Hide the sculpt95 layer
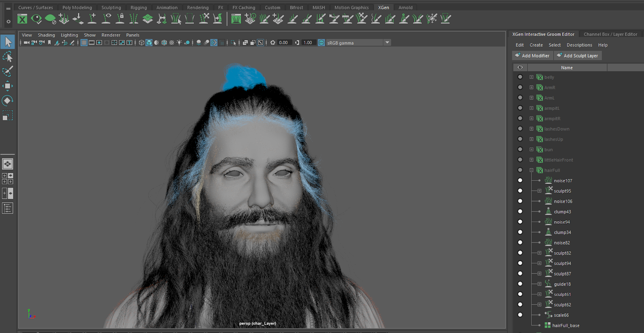 (520, 191)
